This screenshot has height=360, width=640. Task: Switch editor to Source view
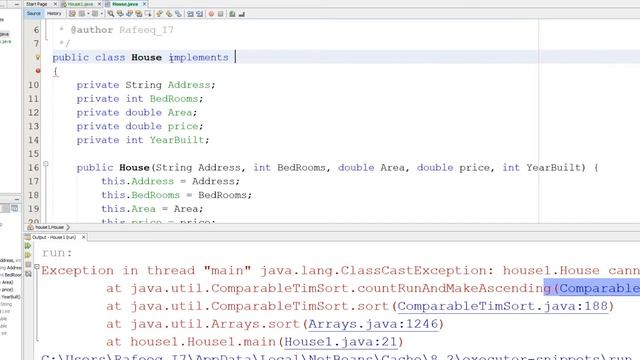click(x=33, y=13)
